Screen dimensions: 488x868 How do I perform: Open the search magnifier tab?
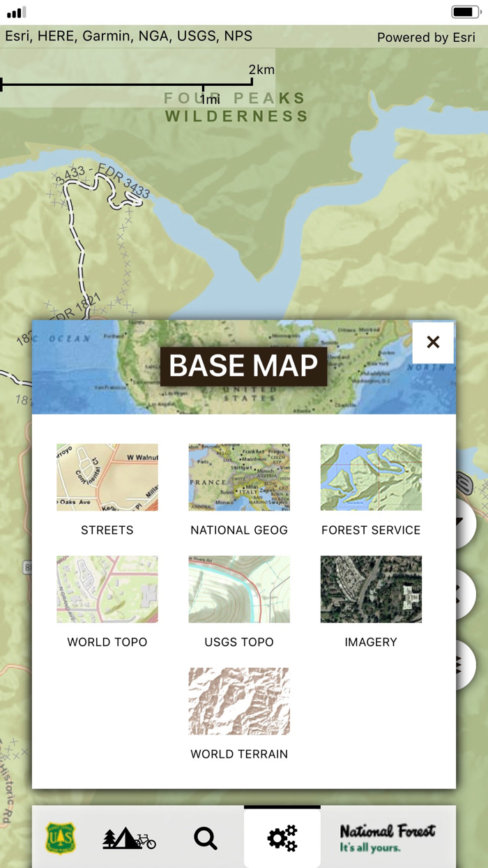[206, 838]
